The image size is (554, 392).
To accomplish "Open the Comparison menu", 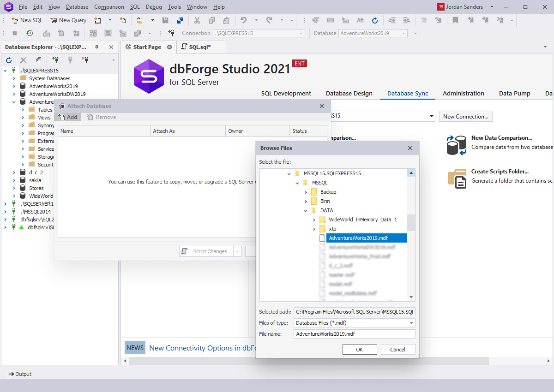I will coord(109,7).
